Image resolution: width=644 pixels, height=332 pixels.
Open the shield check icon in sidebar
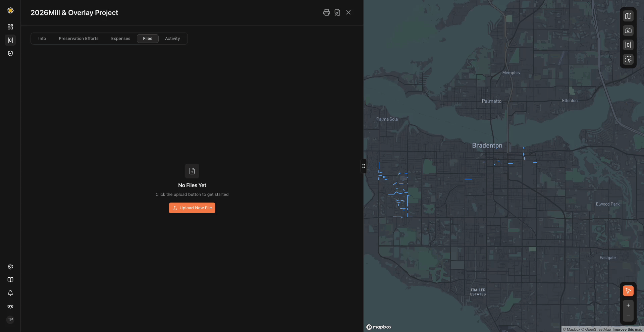[10, 53]
